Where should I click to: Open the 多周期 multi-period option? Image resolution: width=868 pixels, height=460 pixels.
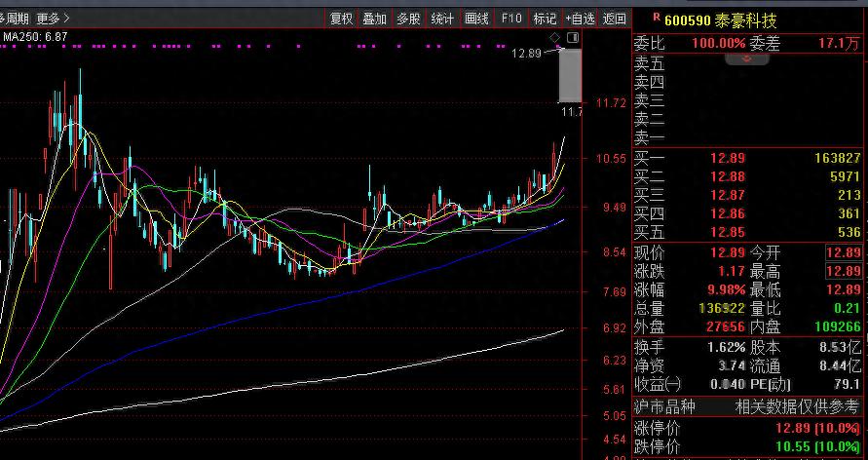click(x=15, y=19)
